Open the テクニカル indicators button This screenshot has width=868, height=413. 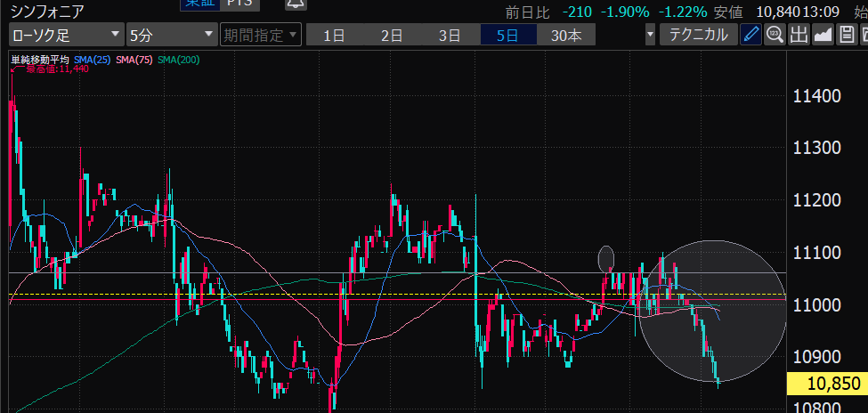point(698,36)
